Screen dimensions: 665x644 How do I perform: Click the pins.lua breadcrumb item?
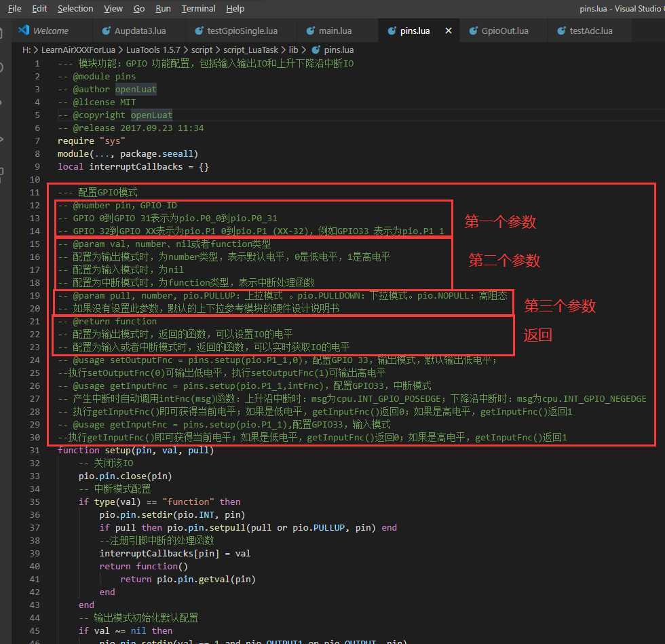(339, 50)
